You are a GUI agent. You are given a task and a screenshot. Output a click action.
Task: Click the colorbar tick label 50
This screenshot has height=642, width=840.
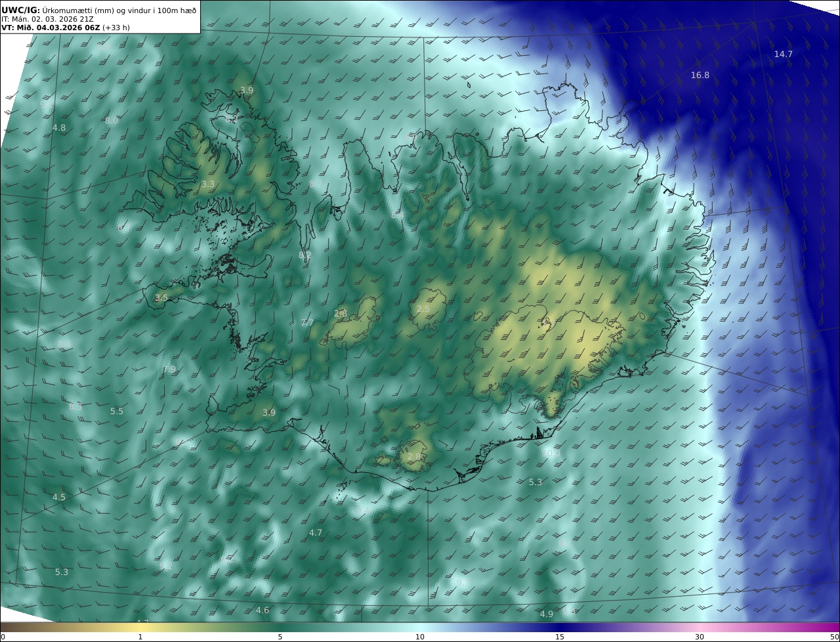pyautogui.click(x=834, y=637)
